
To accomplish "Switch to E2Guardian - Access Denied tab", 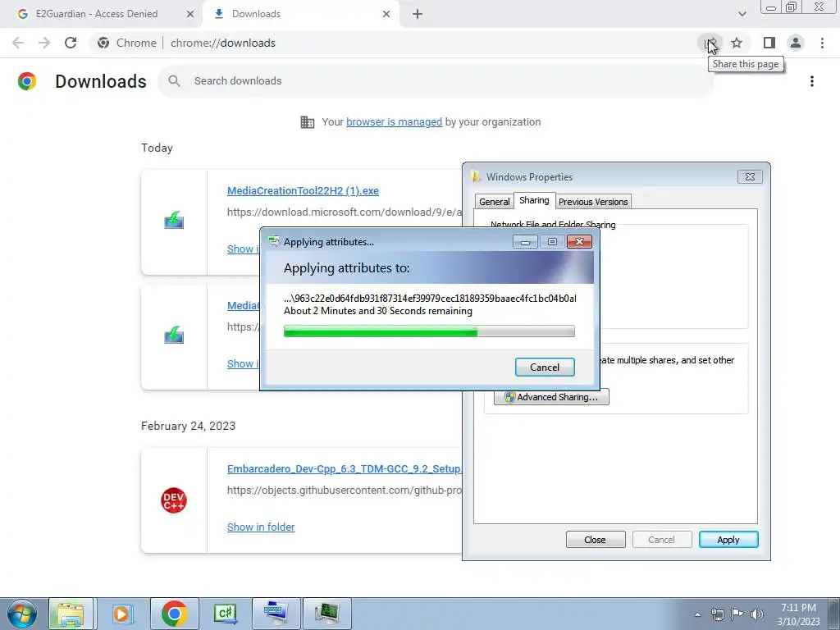I will pos(97,14).
